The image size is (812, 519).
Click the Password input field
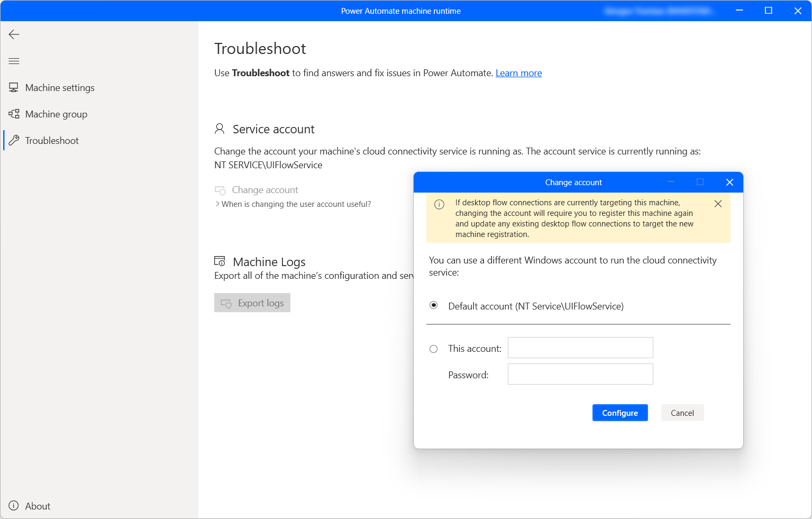coord(580,374)
